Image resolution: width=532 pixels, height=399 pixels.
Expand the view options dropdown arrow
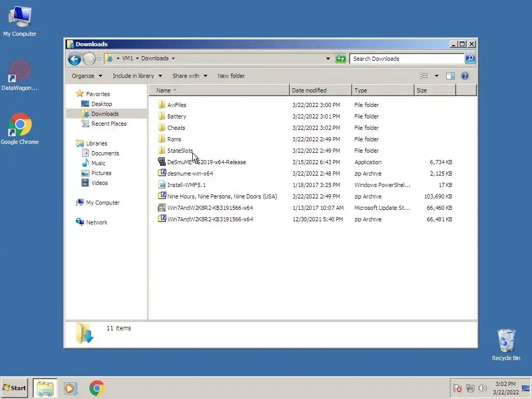(436, 76)
